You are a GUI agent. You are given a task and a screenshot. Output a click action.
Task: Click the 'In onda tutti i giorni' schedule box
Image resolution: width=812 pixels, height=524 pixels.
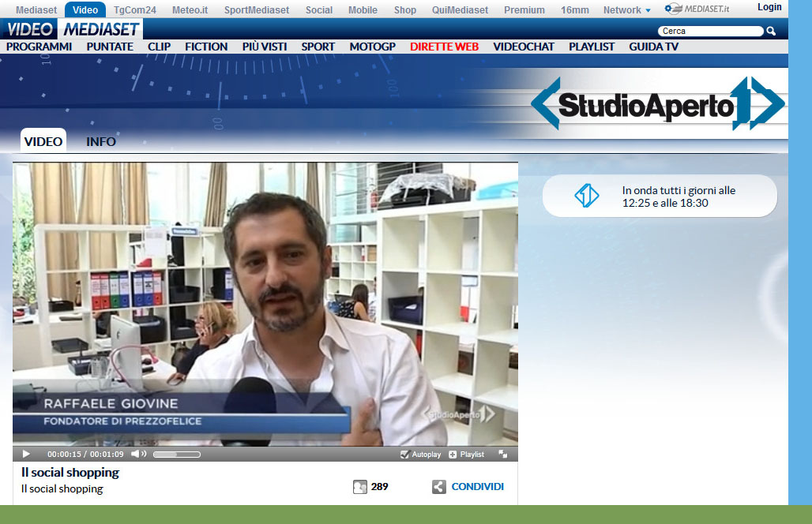(660, 196)
